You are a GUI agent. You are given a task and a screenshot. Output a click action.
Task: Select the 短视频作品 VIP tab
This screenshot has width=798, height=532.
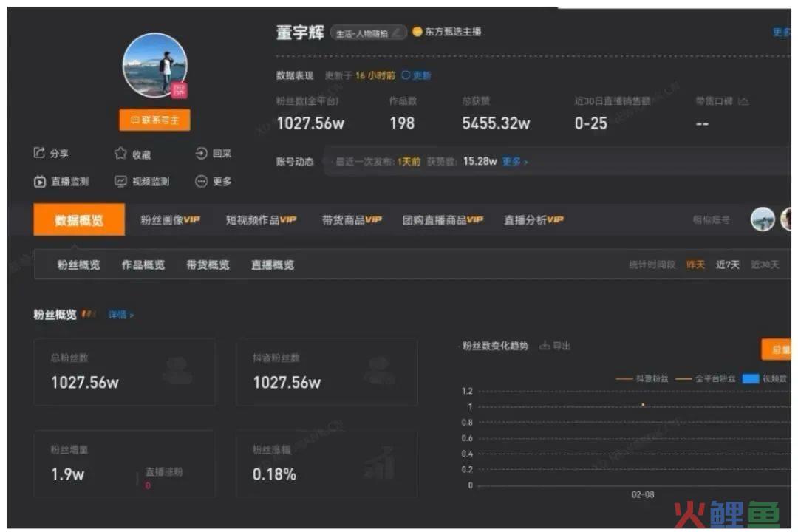click(261, 220)
